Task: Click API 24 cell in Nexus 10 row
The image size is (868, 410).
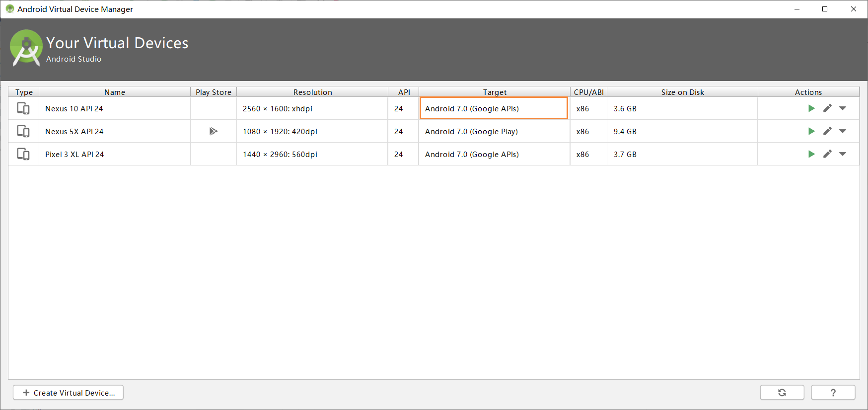Action: click(x=404, y=108)
